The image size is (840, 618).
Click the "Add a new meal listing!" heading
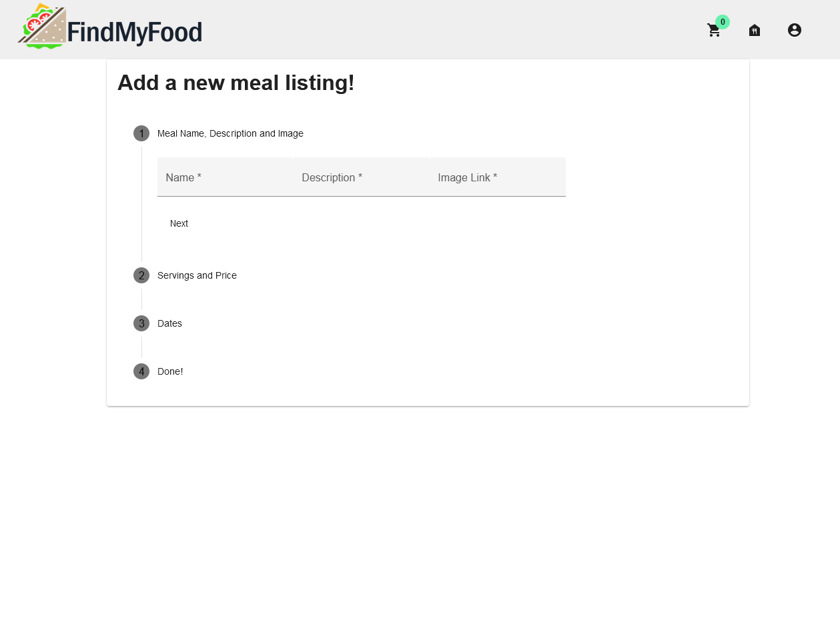(236, 83)
